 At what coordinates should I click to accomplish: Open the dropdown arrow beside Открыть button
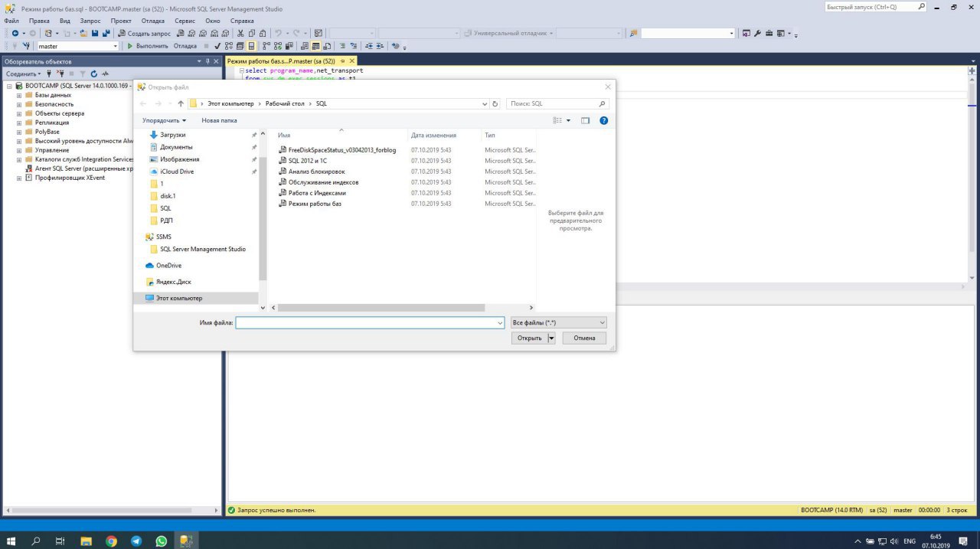(x=551, y=338)
